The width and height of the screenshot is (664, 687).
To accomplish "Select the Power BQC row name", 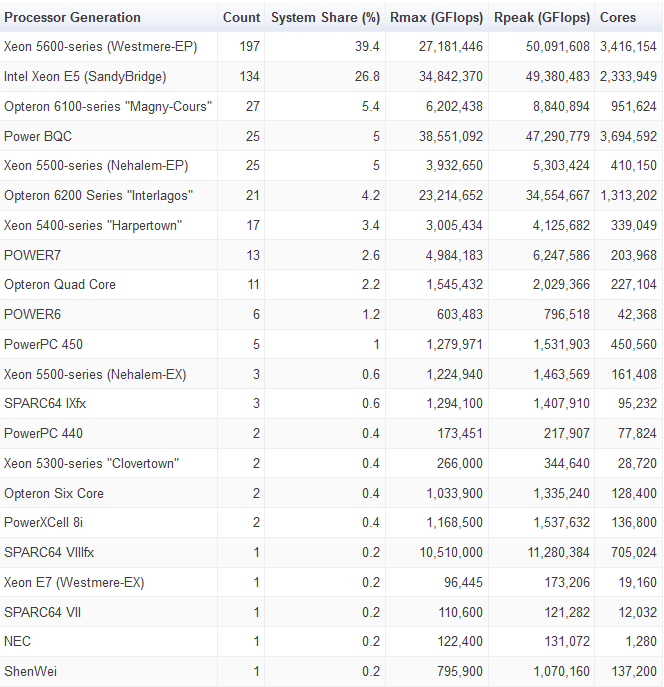I will pos(38,136).
